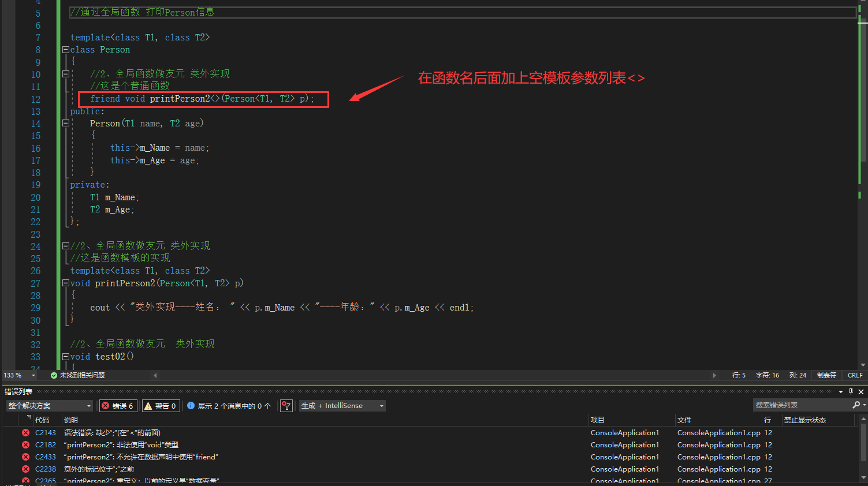Click the right scroll arrow of the editor
868x486 pixels.
click(714, 375)
